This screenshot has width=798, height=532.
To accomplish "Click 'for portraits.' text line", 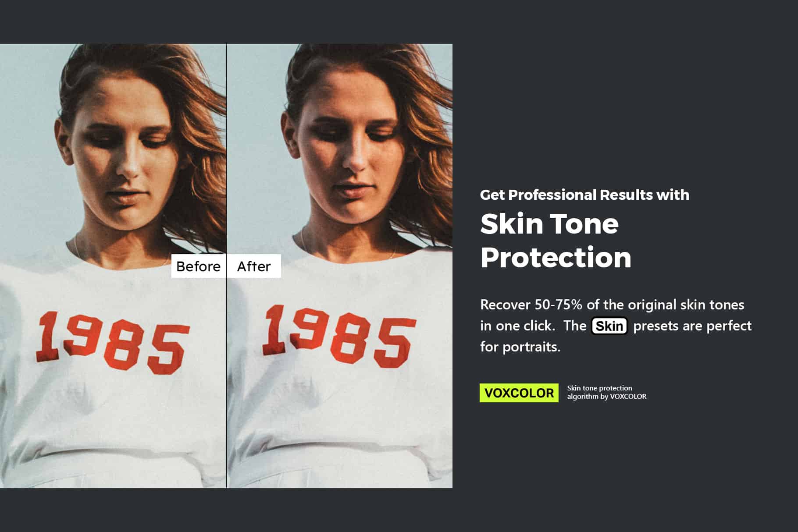I will (520, 347).
